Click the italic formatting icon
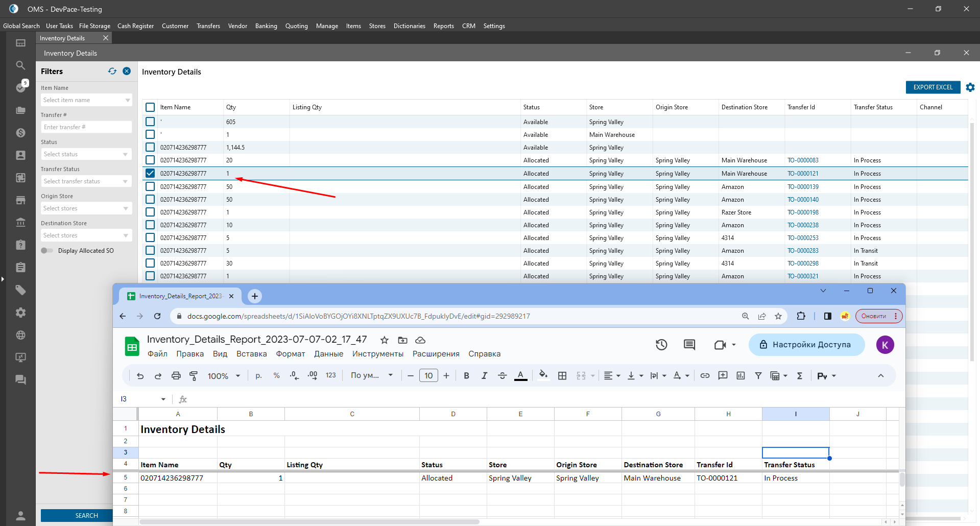980x526 pixels. click(x=484, y=376)
